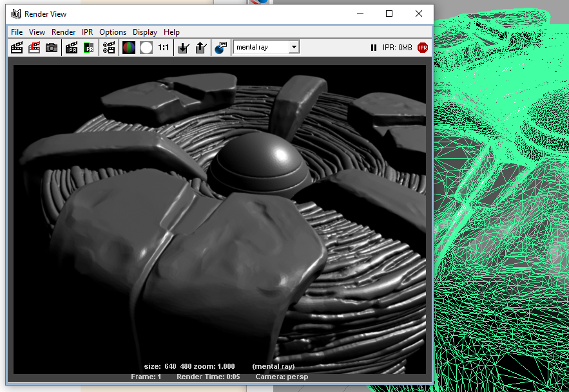Open the File menu of Render View
569x392 pixels.
[x=16, y=32]
